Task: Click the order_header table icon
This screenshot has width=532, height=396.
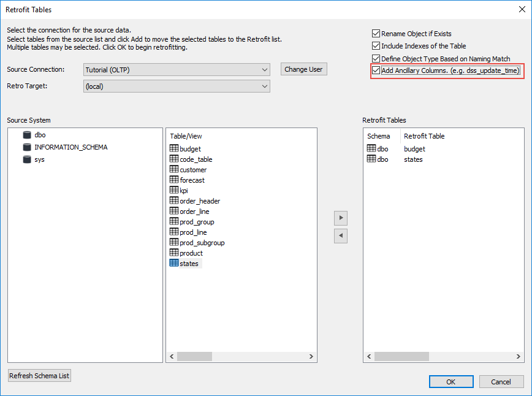Action: [x=174, y=201]
